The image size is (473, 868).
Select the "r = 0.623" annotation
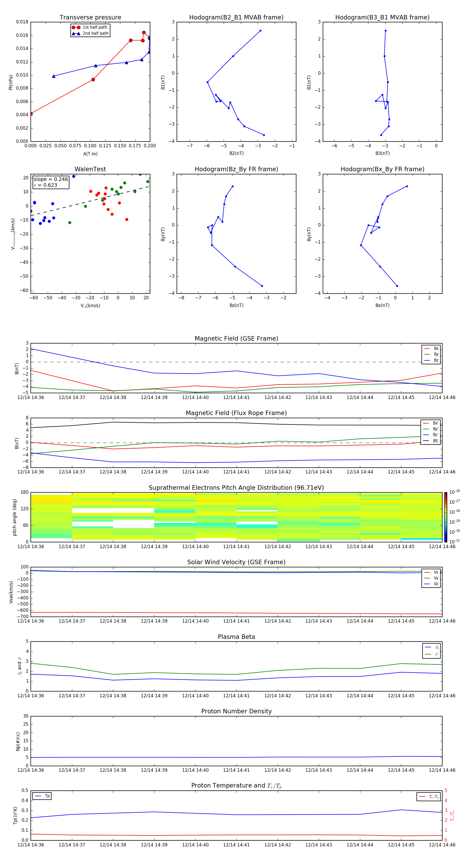pos(45,185)
